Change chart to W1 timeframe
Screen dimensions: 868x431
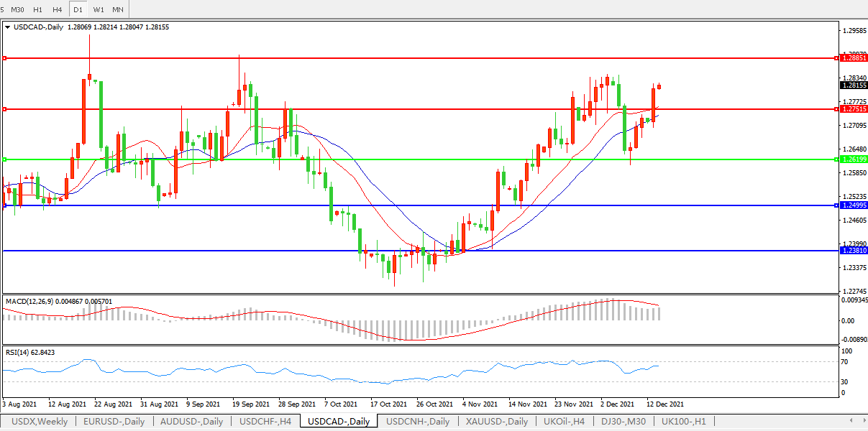[x=98, y=9]
